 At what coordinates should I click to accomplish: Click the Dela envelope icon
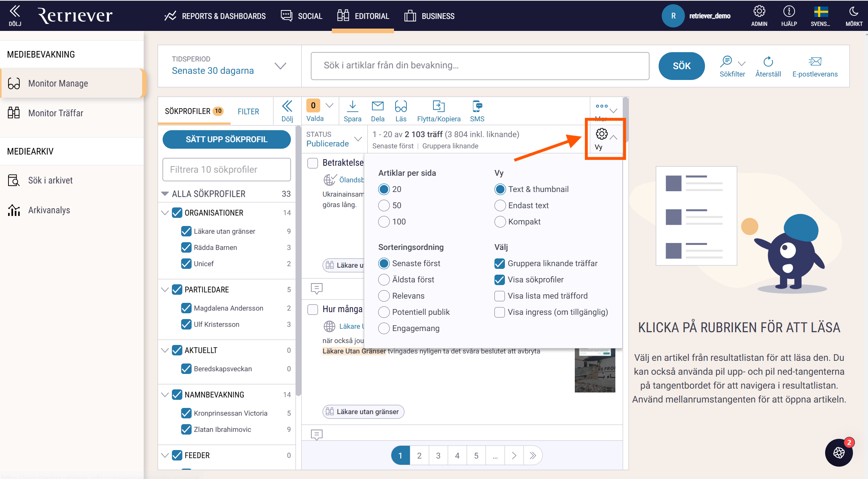(377, 106)
